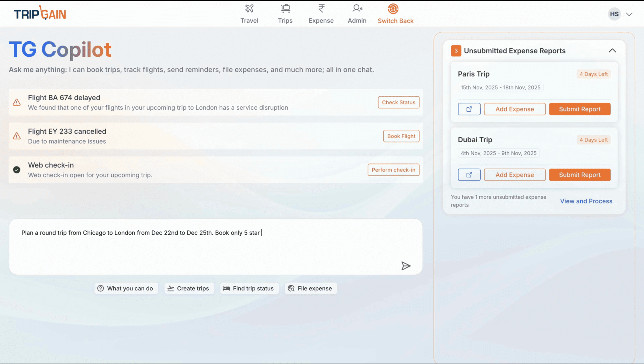This screenshot has width=644, height=364.
Task: Open the HS profile dropdown arrow
Action: [x=629, y=14]
